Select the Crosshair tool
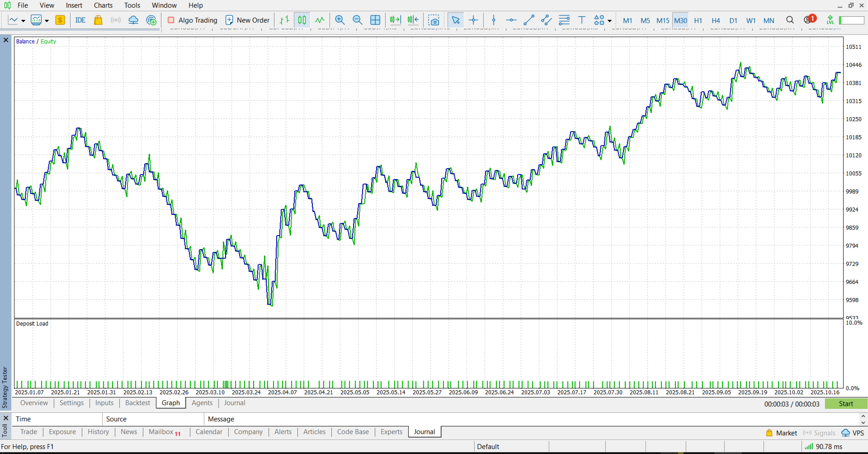The image size is (868, 454). [473, 20]
